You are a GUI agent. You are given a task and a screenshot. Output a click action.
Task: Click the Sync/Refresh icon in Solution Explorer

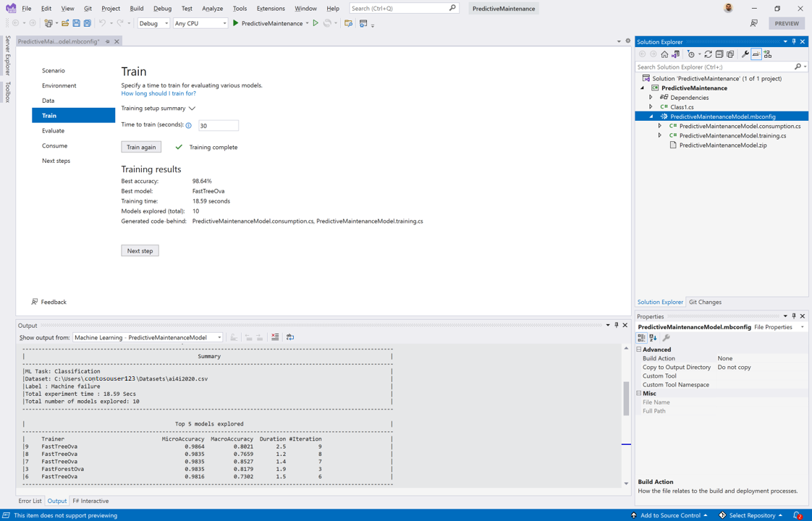(x=708, y=54)
